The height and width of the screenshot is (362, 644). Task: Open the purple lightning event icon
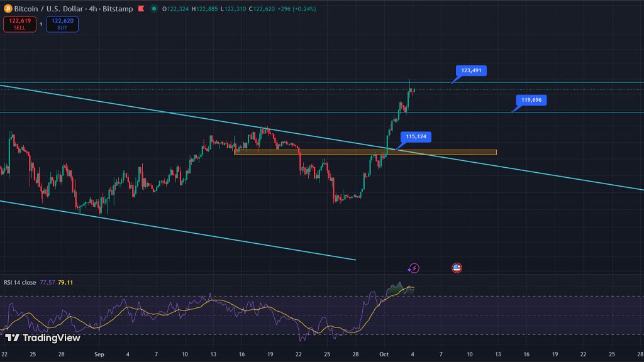[414, 268]
